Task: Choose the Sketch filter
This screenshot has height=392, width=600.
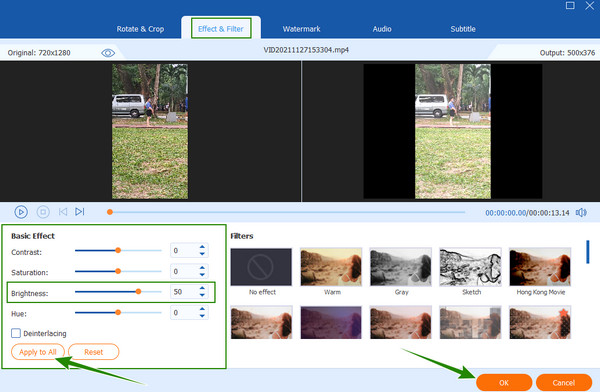Action: pos(470,267)
